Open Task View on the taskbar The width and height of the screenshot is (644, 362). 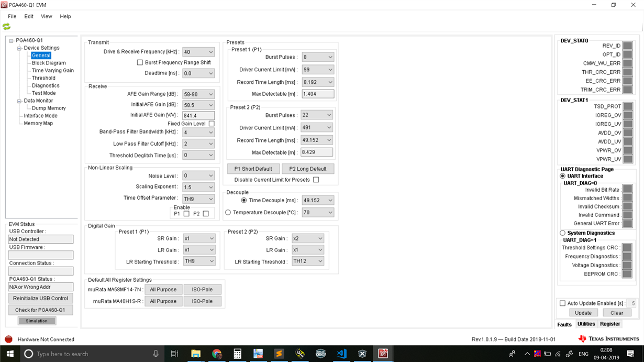click(x=174, y=354)
